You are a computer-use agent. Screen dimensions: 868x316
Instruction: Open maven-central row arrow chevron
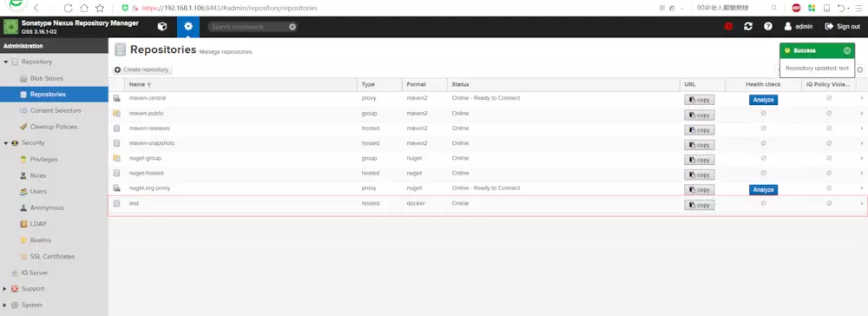point(861,98)
